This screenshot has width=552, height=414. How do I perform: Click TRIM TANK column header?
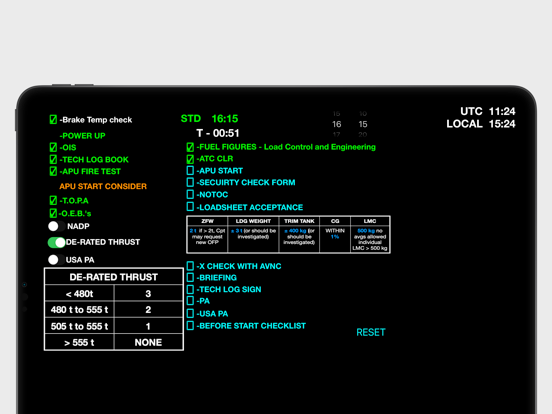click(x=299, y=221)
